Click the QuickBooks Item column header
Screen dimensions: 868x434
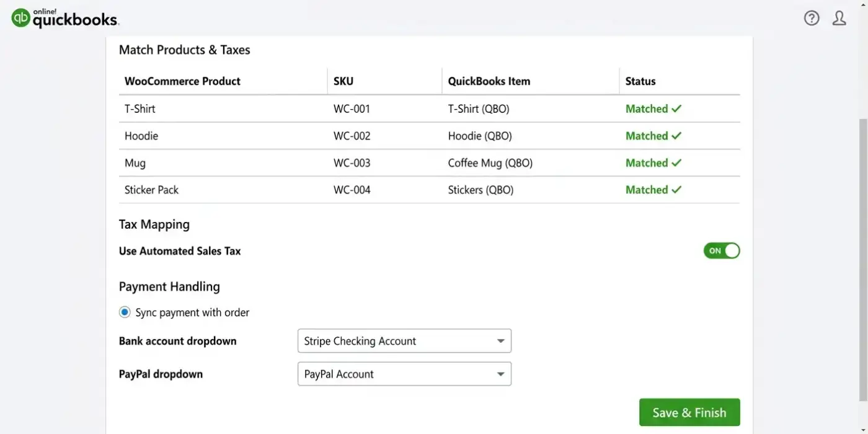click(x=489, y=81)
